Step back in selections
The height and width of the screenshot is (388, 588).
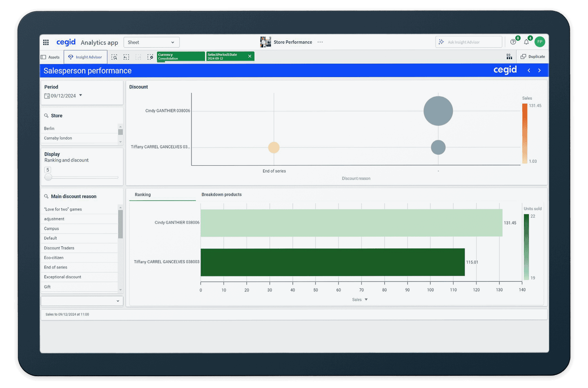tap(126, 57)
